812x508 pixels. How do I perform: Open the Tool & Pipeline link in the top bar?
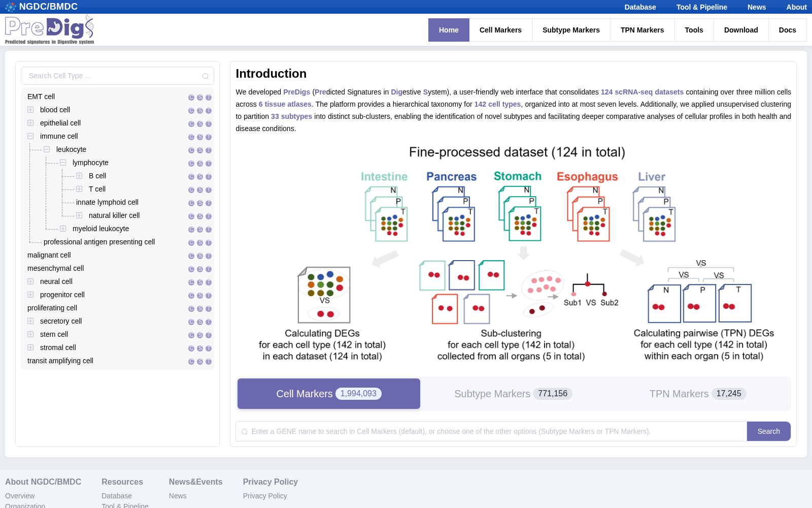[x=701, y=7]
